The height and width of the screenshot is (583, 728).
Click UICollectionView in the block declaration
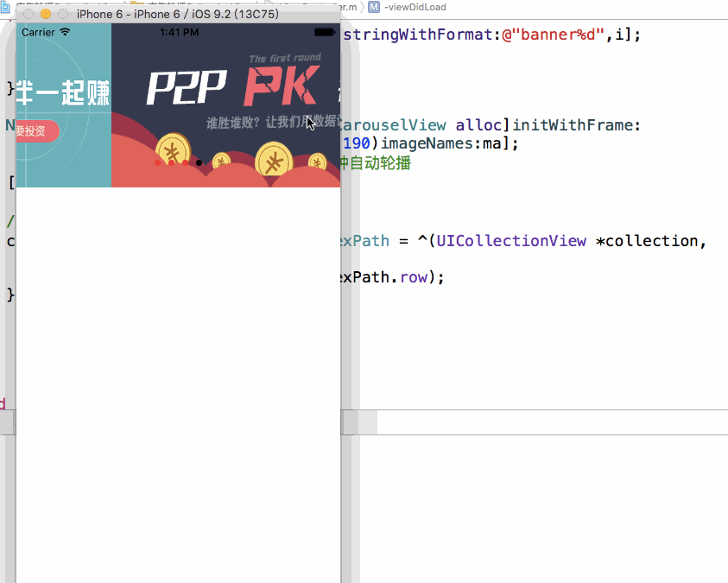point(511,241)
